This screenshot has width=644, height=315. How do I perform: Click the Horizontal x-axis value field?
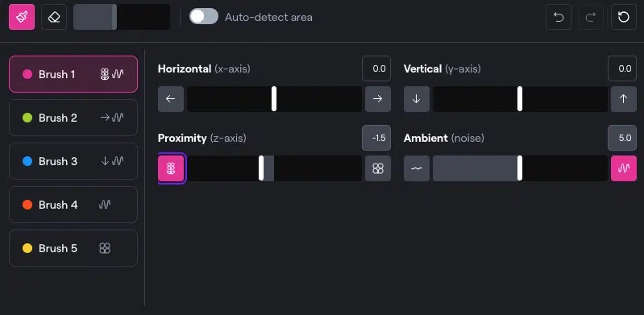click(376, 69)
